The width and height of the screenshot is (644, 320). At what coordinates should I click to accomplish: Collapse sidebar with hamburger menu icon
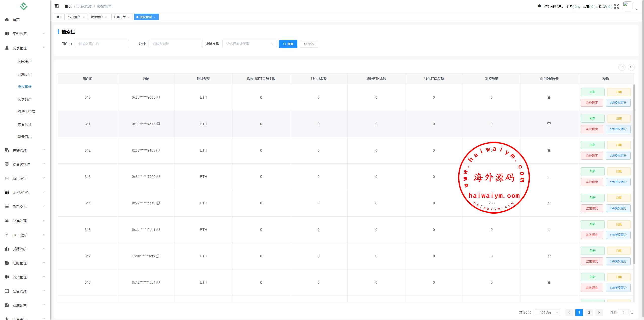tap(57, 6)
